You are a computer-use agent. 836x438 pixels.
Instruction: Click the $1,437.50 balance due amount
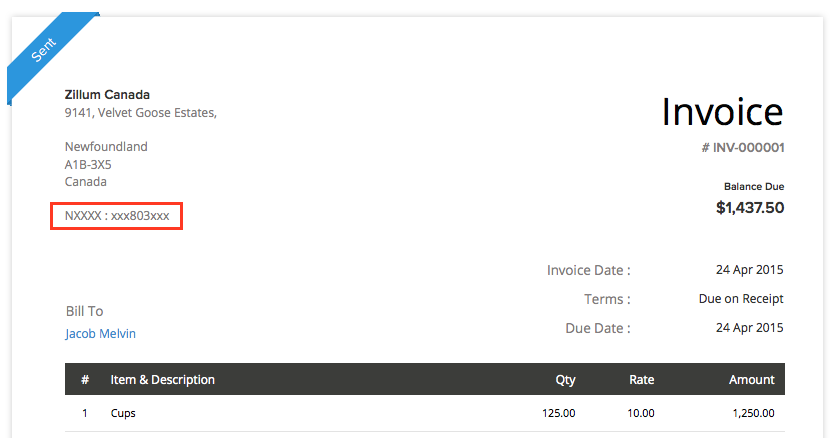pyautogui.click(x=750, y=208)
